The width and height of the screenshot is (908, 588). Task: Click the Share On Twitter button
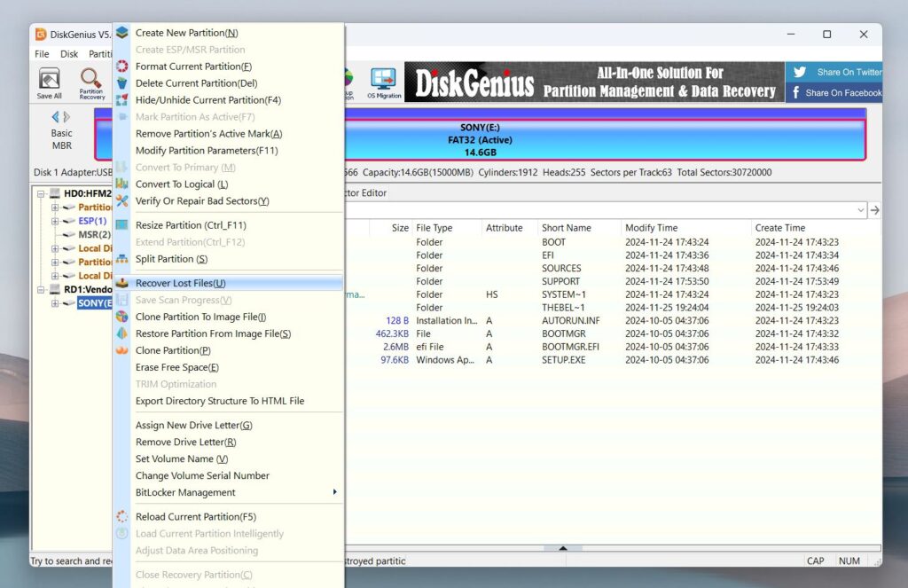pyautogui.click(x=834, y=74)
